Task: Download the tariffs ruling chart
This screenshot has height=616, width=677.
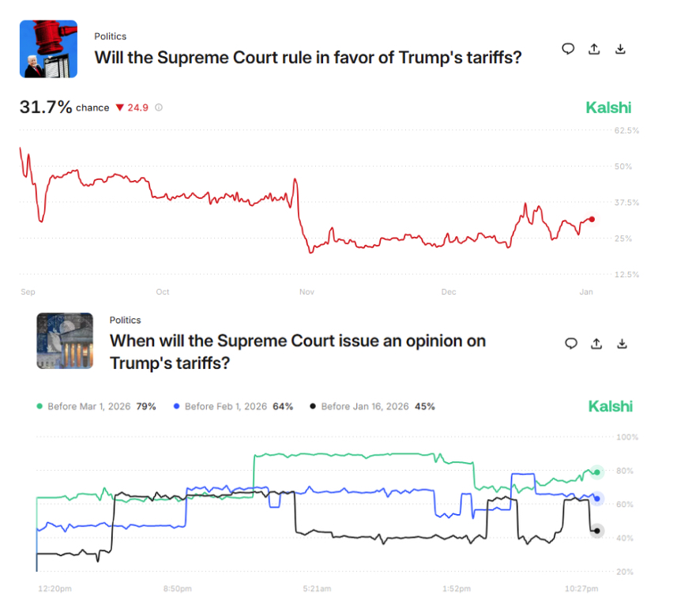Action: pos(621,49)
